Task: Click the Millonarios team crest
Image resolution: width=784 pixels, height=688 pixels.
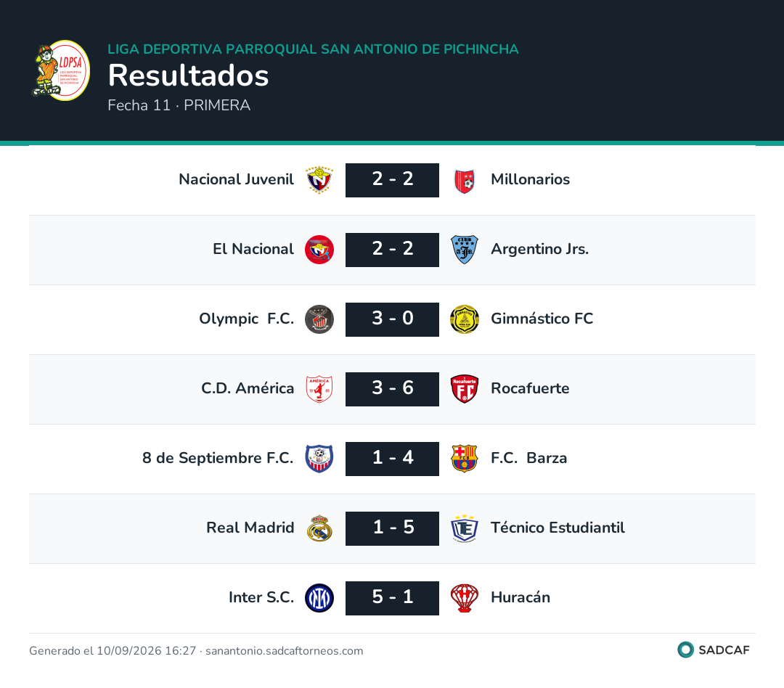Action: (x=465, y=180)
